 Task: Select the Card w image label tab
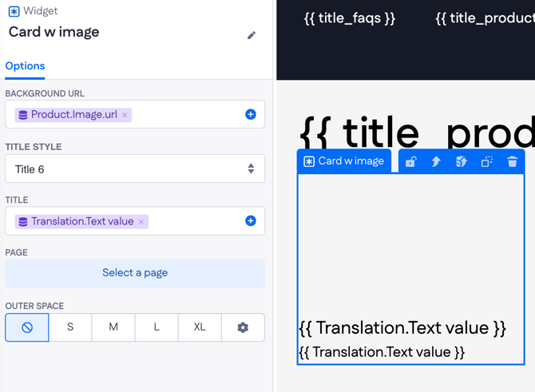click(x=343, y=161)
